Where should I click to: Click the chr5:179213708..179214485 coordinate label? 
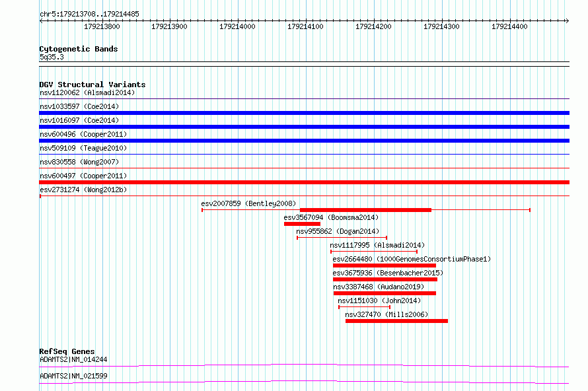89,14
